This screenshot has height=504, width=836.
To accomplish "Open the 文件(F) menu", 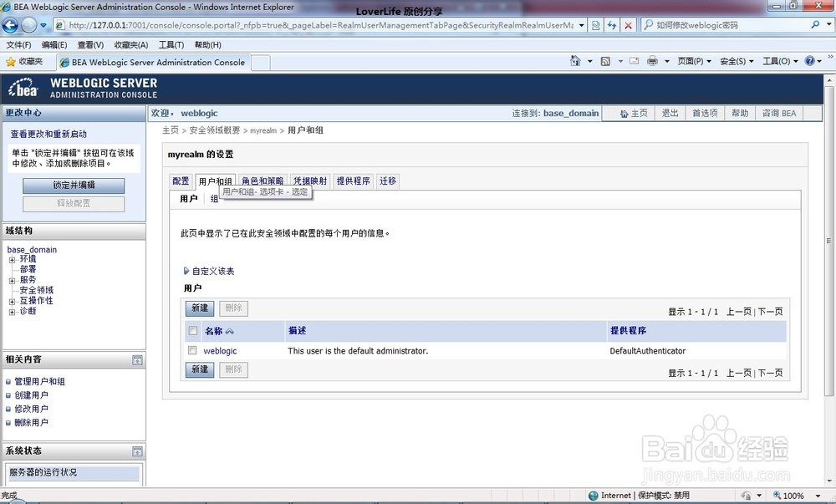I will (x=18, y=44).
